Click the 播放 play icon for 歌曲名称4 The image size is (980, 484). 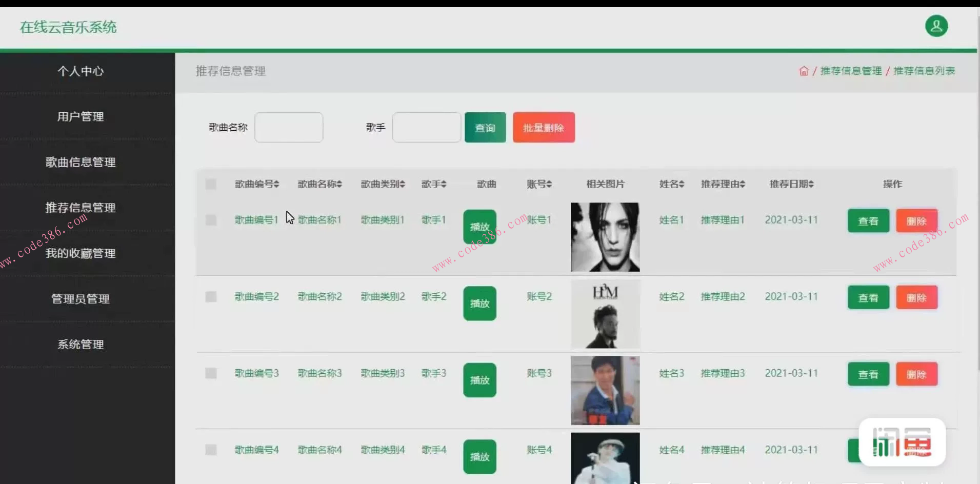click(x=479, y=456)
